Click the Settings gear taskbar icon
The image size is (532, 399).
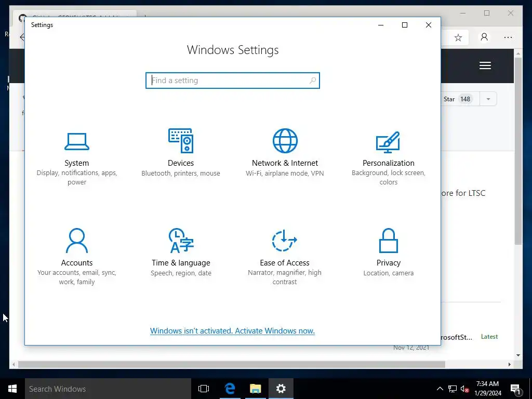coord(281,389)
